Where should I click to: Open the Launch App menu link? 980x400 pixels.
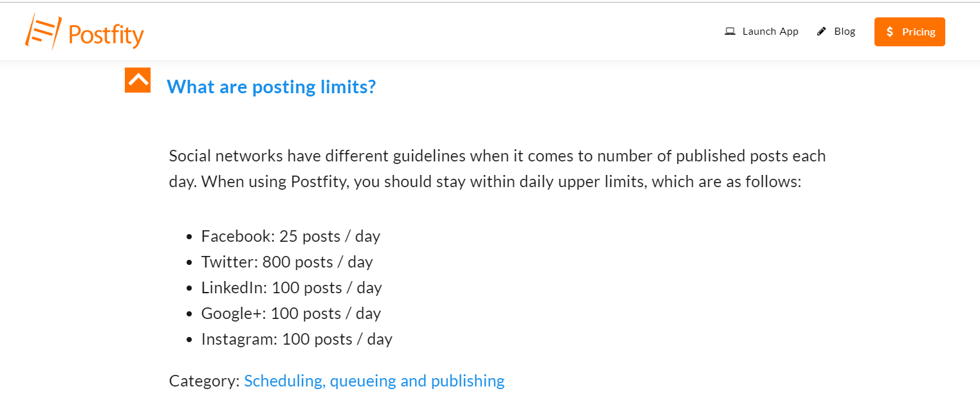[x=770, y=32]
